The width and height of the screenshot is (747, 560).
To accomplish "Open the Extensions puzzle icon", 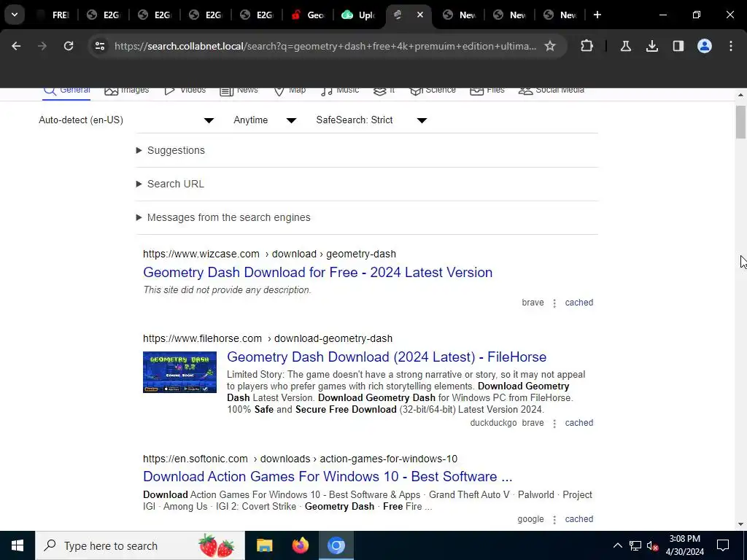I will pyautogui.click(x=587, y=46).
